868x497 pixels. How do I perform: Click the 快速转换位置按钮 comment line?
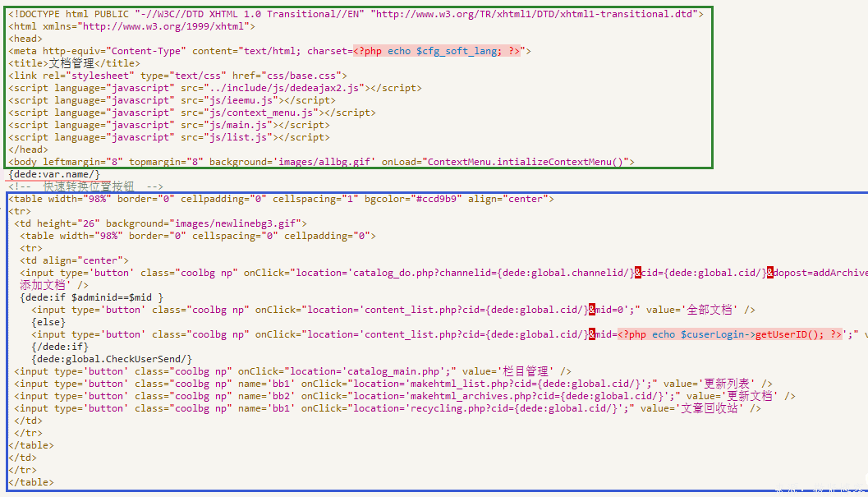coord(85,186)
